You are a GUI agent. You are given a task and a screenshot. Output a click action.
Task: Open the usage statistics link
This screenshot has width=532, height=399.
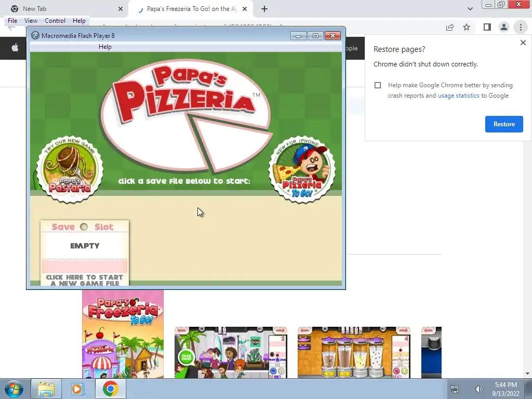[x=458, y=96]
